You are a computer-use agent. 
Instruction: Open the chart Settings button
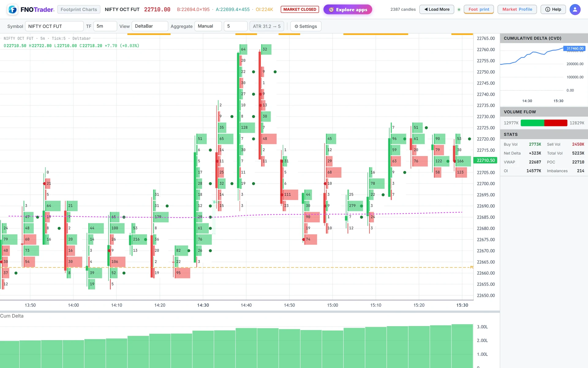click(306, 26)
